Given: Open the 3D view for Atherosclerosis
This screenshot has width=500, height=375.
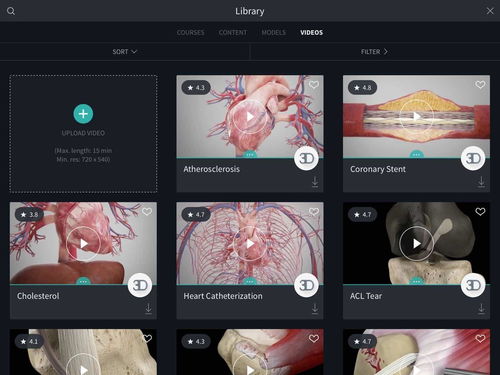Looking at the screenshot, I should coord(306,158).
